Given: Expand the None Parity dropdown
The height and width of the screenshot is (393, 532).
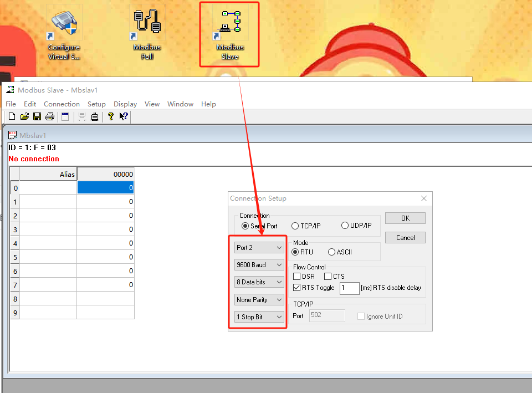Looking at the screenshot, I should click(x=259, y=300).
